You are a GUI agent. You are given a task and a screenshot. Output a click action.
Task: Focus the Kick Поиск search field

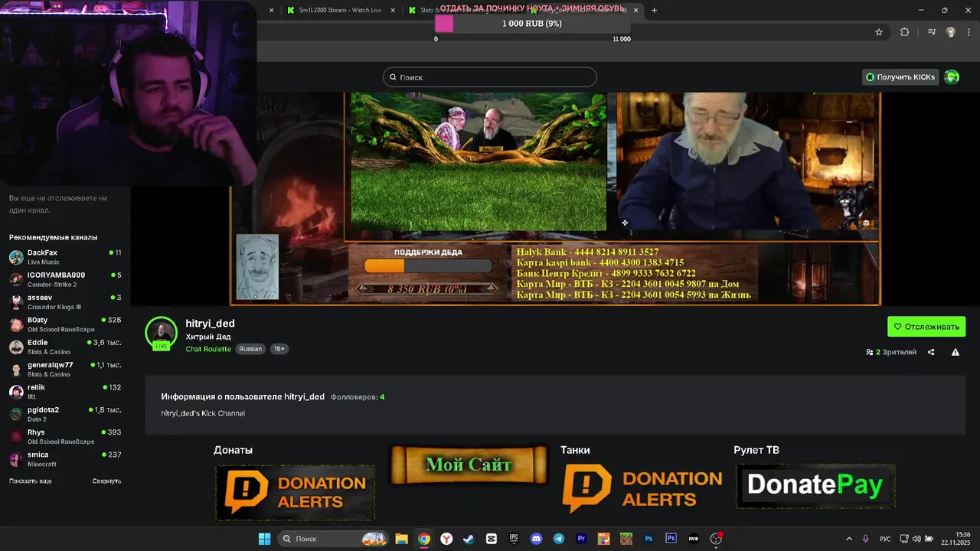(490, 77)
